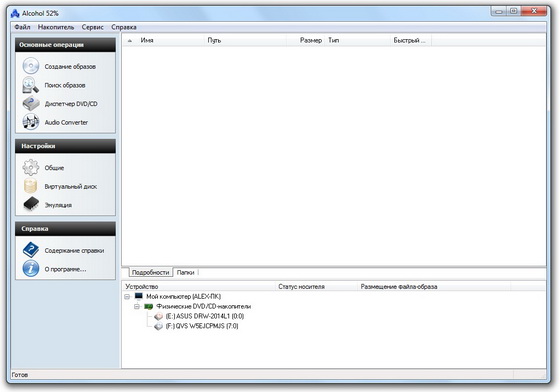Open Содержание справки book icon
560x392 pixels.
pos(31,250)
